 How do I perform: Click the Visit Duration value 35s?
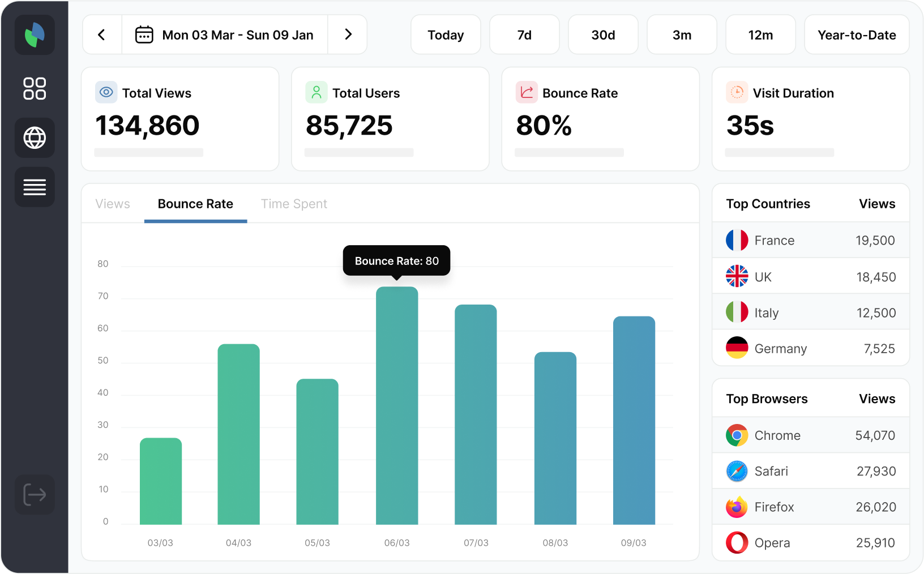coord(750,126)
